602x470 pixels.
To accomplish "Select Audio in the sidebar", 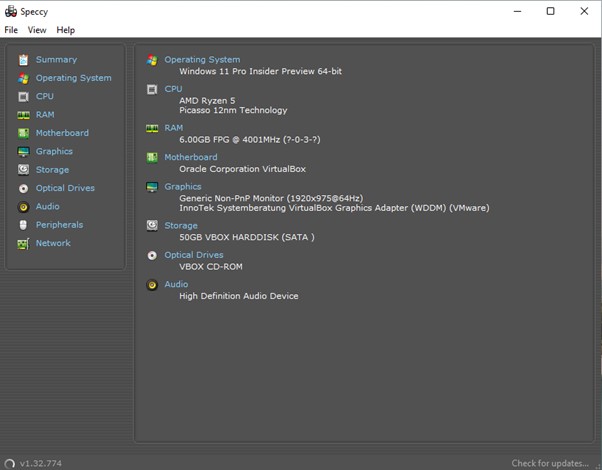I will pos(48,206).
